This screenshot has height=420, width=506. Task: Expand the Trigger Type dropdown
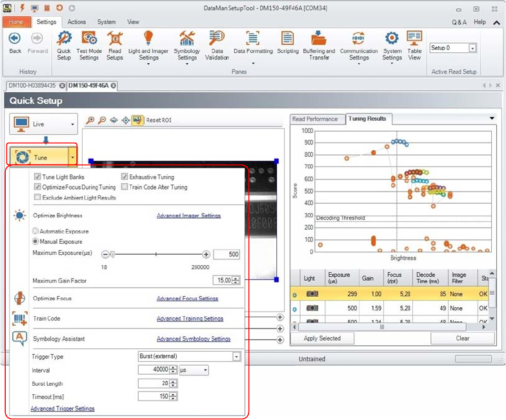[x=236, y=356]
